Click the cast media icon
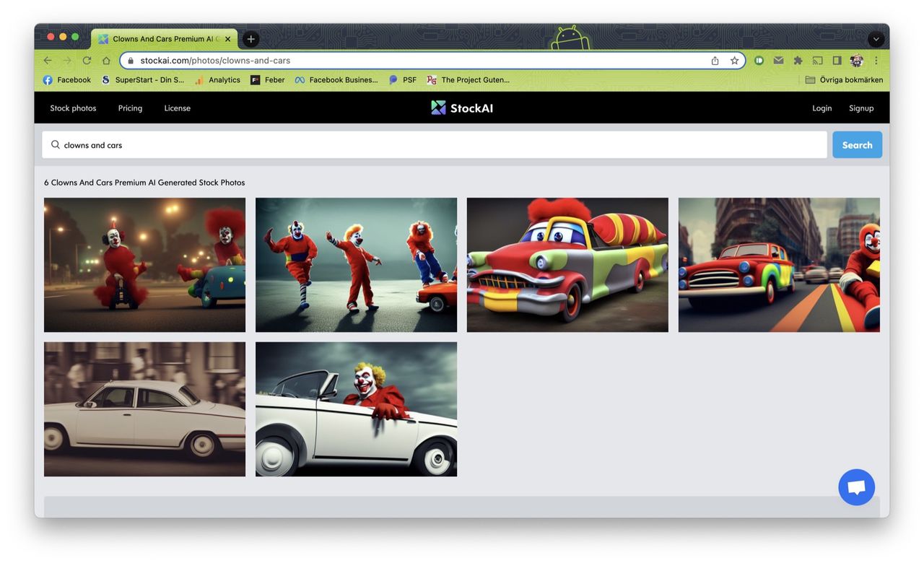Screen dimensions: 924x563 tap(817, 61)
